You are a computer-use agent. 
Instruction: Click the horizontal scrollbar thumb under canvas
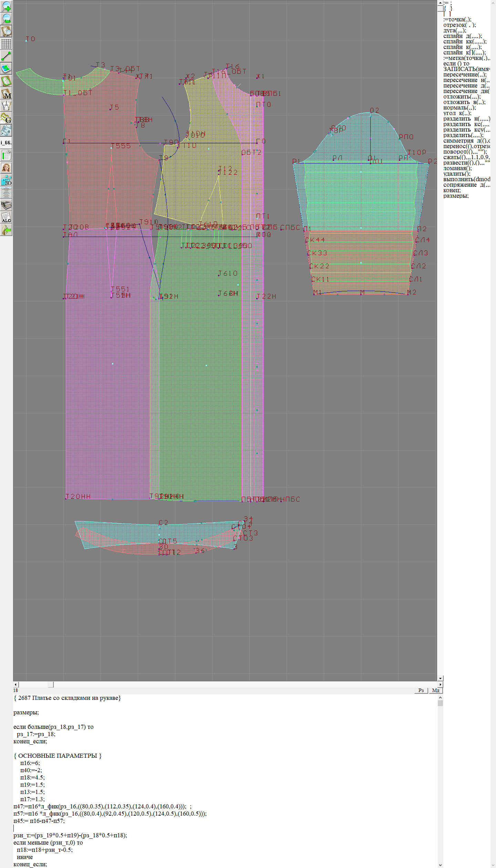pos(51,685)
